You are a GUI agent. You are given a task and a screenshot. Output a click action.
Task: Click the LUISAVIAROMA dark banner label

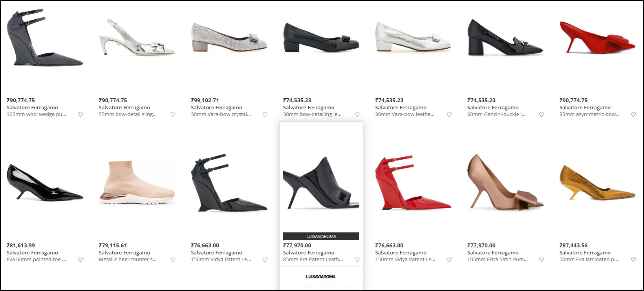coord(321,236)
